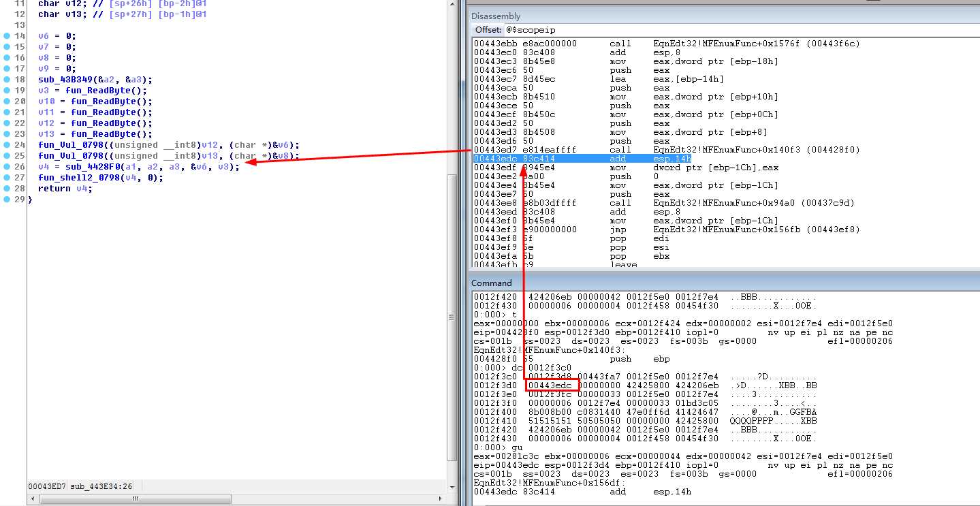The image size is (980, 506).
Task: Select disassembly row 00443ebb call instruction
Action: 667,43
